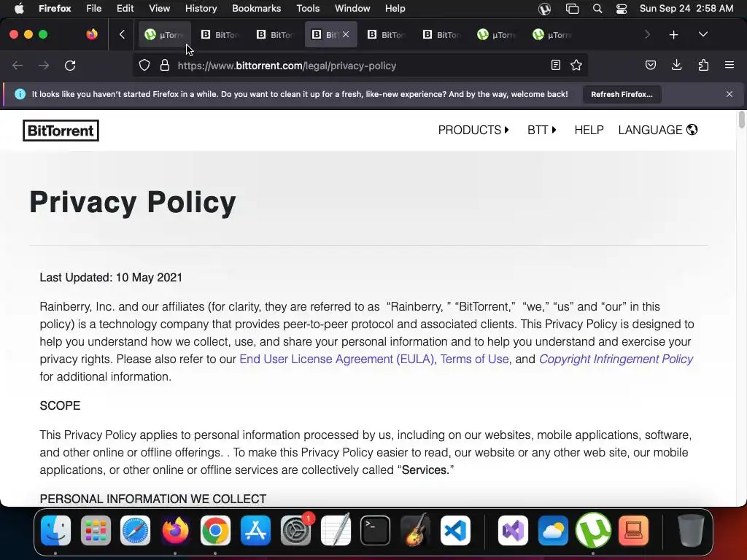The image size is (747, 560).
Task: Bookmark this page with the star icon
Action: coord(576,65)
